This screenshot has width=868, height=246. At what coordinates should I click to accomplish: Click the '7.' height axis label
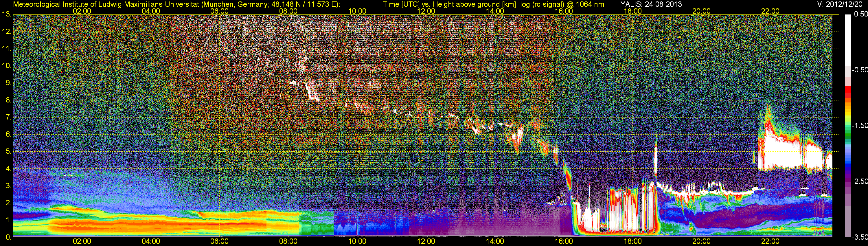pos(8,117)
